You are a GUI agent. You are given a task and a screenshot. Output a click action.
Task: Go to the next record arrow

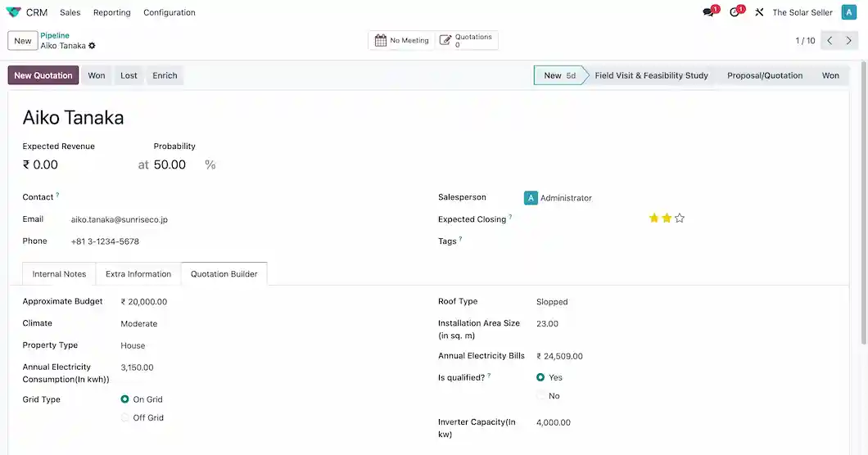850,40
